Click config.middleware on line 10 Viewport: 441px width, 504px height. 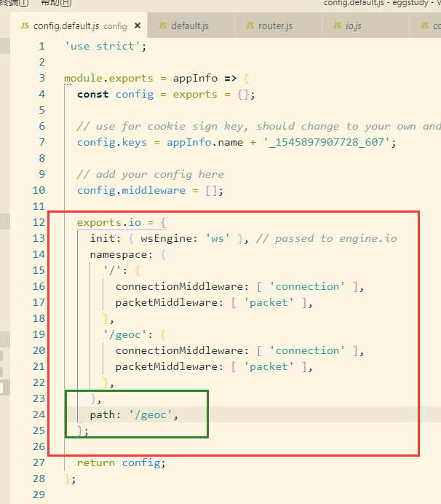click(131, 190)
